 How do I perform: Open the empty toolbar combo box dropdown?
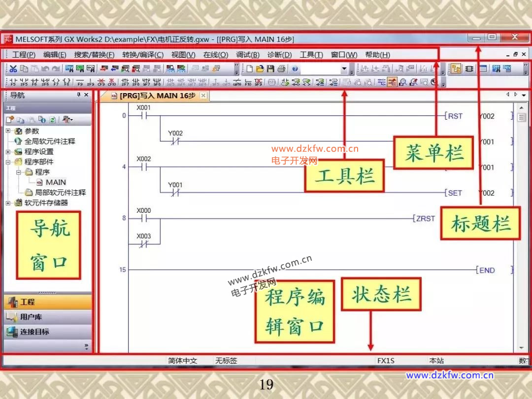(344, 69)
